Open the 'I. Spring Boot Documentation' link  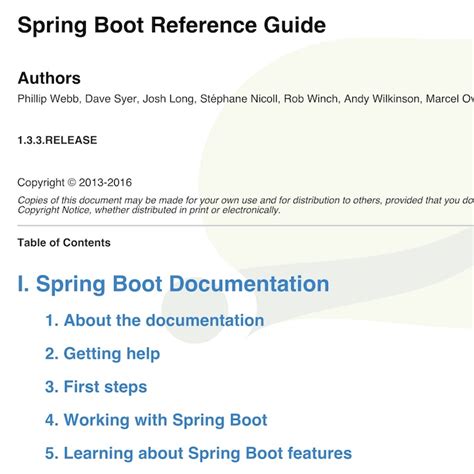tap(173, 284)
